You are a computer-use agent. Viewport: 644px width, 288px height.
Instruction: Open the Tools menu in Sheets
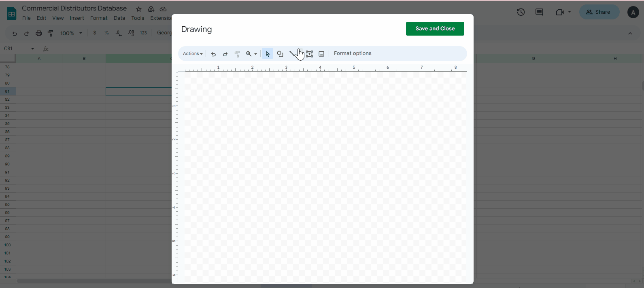(x=138, y=18)
